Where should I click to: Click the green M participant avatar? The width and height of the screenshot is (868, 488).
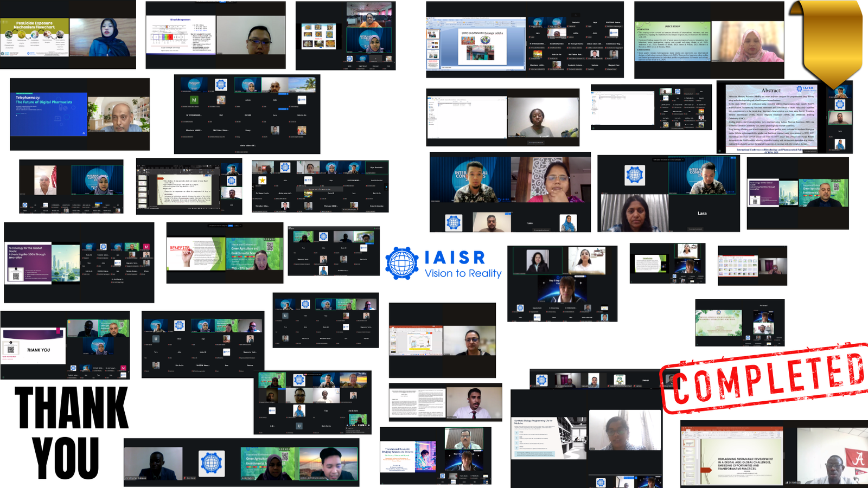click(194, 100)
